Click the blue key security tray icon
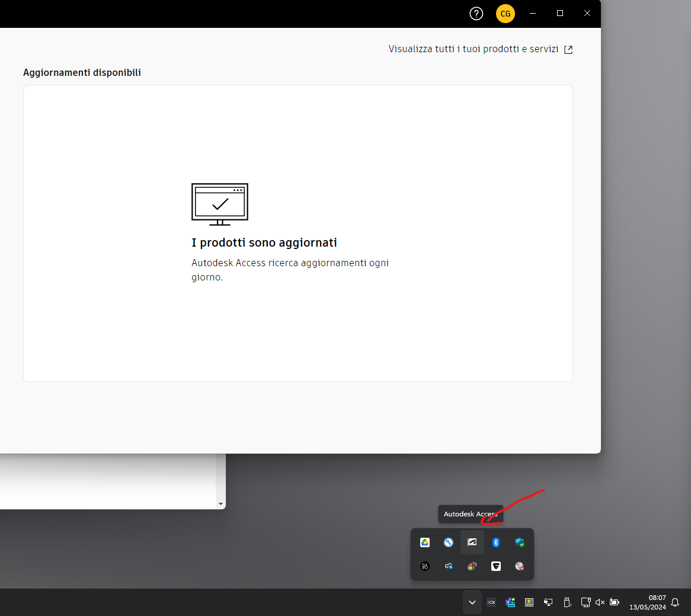The image size is (691, 616). click(449, 542)
